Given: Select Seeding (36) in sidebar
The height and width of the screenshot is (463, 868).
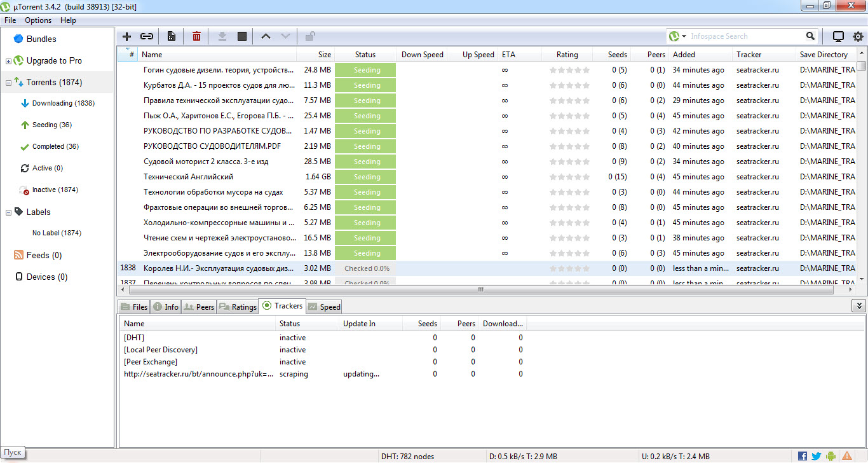Looking at the screenshot, I should coord(51,125).
